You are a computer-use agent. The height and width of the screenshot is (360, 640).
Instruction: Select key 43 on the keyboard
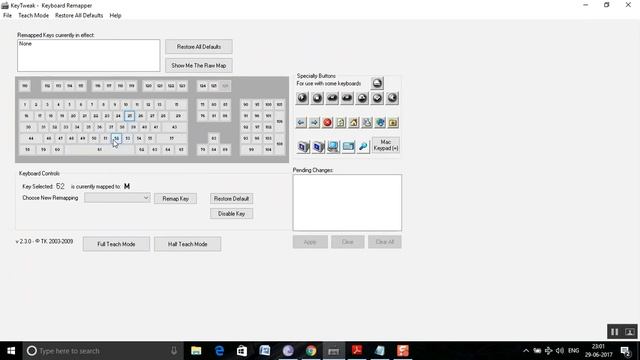point(174,127)
